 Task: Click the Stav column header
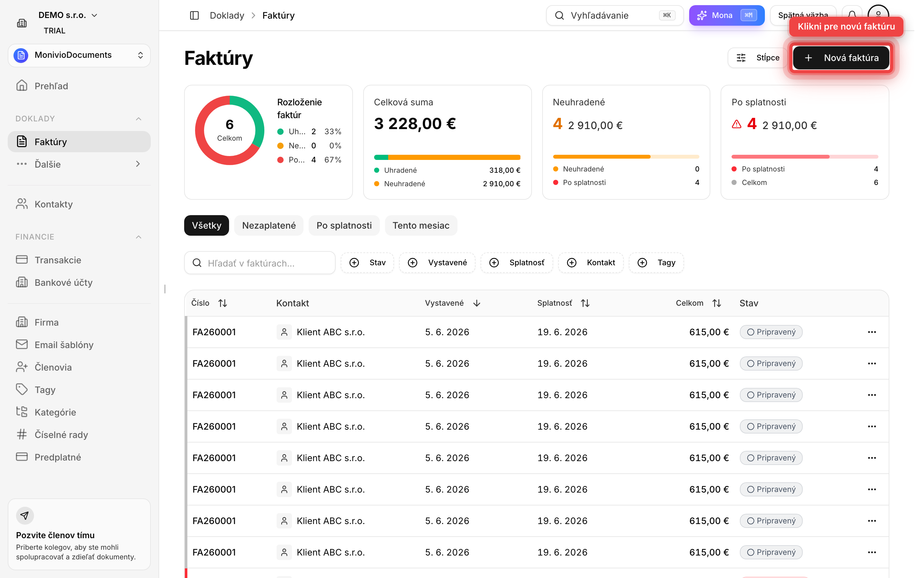(749, 303)
